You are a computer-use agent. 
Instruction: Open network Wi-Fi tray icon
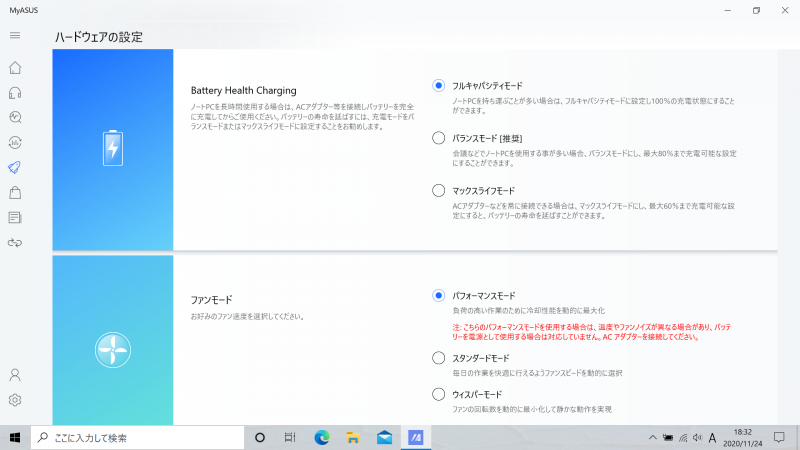(683, 438)
